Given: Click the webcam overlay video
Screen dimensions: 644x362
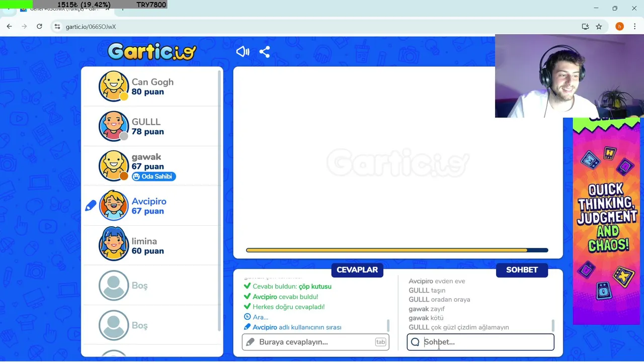Looking at the screenshot, I should click(570, 76).
